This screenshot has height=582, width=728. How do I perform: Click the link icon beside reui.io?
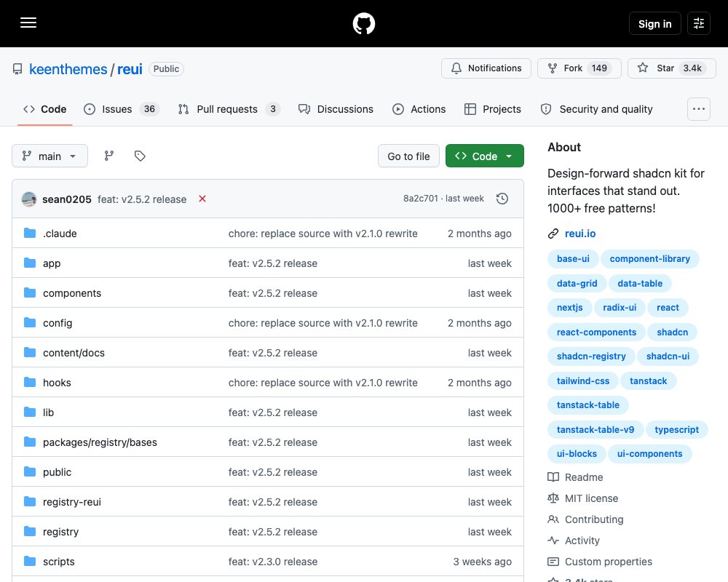pyautogui.click(x=553, y=234)
